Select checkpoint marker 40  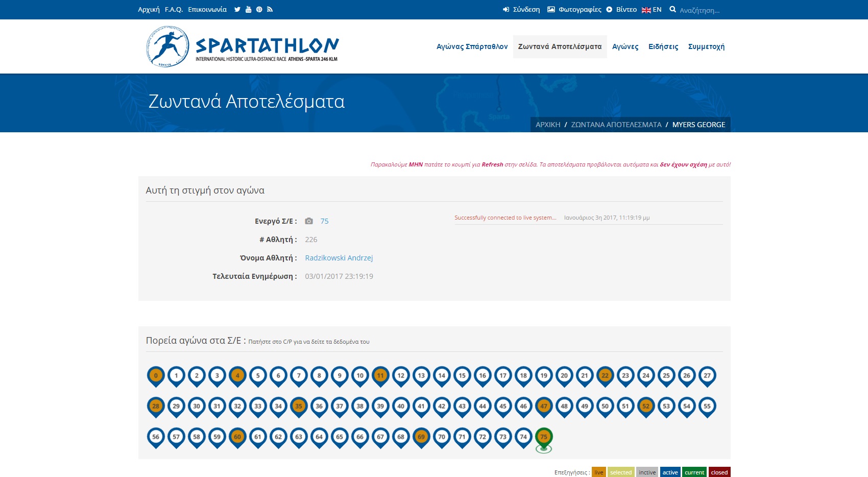(401, 407)
